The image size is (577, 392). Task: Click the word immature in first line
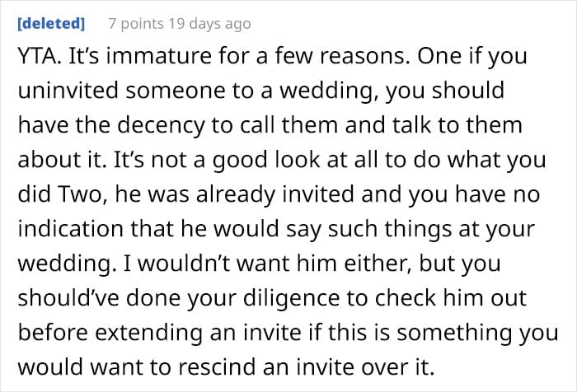click(160, 56)
